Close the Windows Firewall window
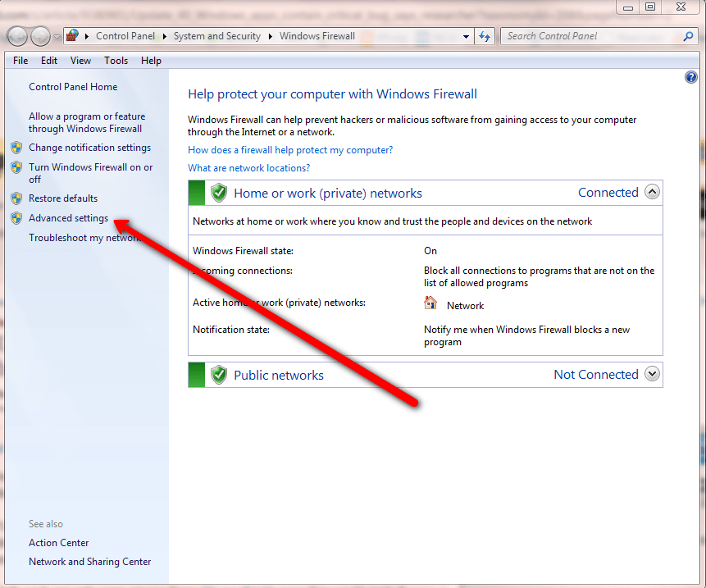706x588 pixels. 681,7
